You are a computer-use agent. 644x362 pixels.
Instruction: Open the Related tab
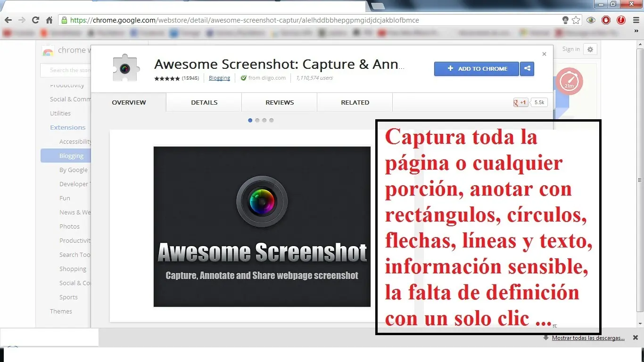(355, 102)
